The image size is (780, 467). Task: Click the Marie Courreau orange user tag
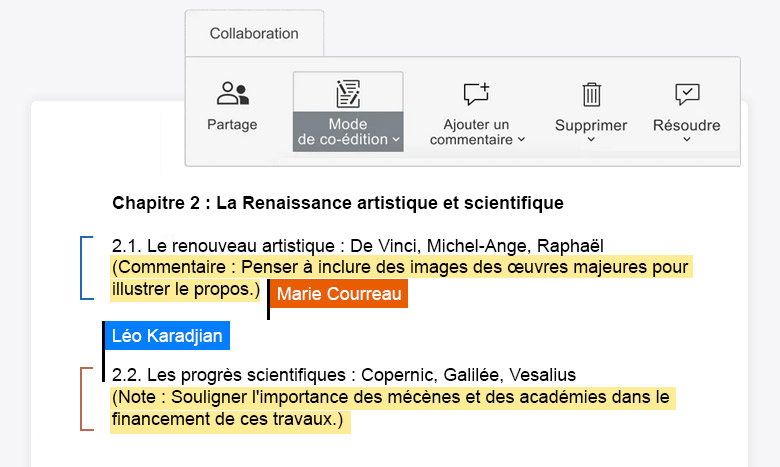tap(339, 293)
